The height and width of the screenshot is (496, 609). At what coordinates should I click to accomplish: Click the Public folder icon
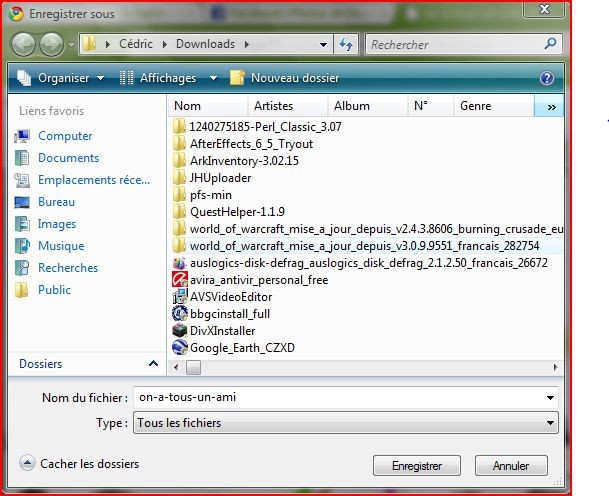click(x=22, y=290)
